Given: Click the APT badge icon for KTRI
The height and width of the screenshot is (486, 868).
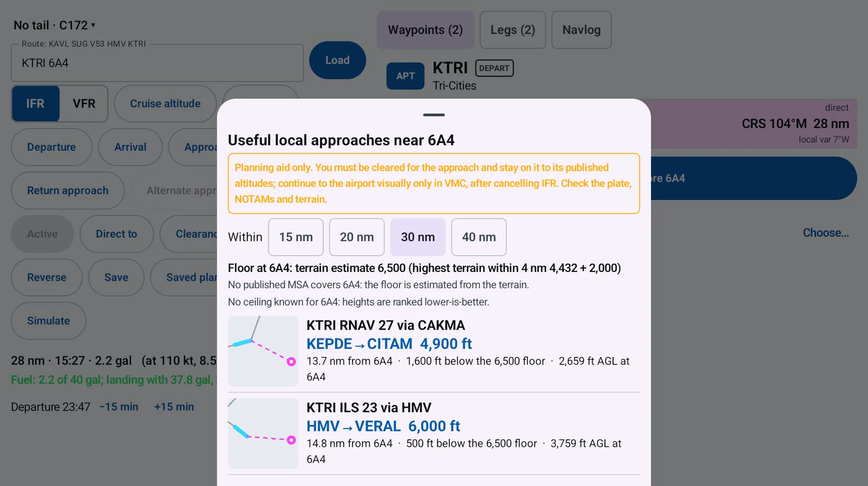Looking at the screenshot, I should (405, 76).
